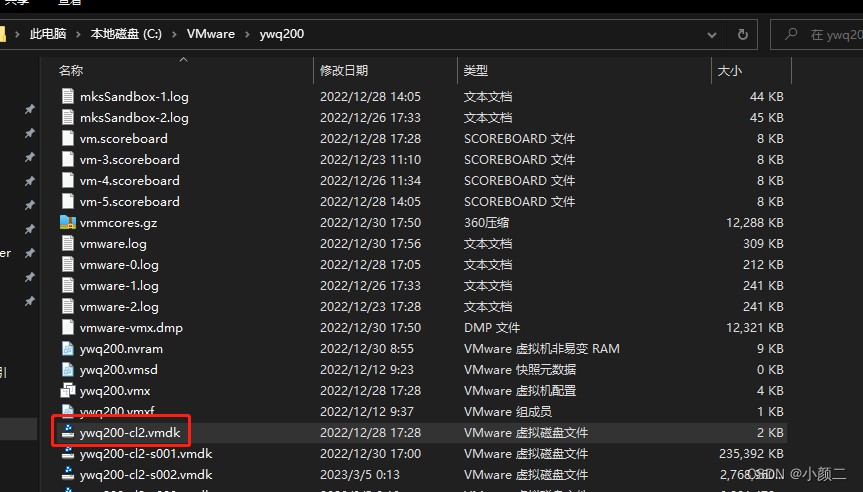Sort by the 大小 column header

[729, 71]
